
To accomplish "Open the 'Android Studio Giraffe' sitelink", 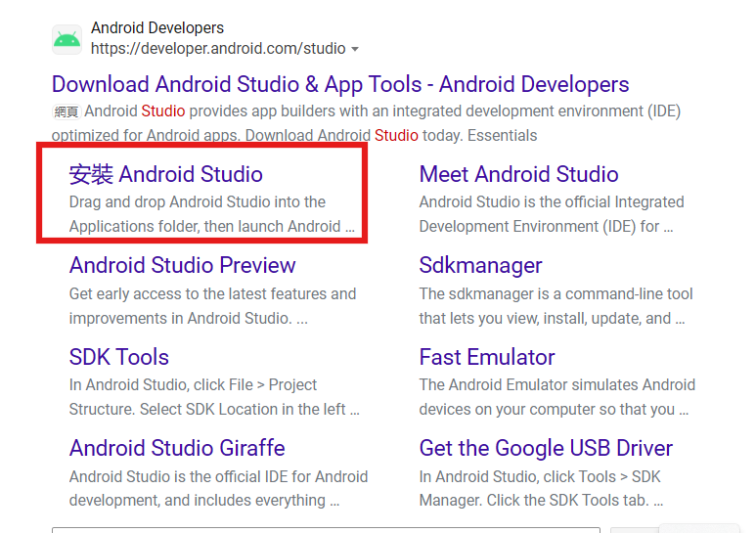I will [177, 448].
